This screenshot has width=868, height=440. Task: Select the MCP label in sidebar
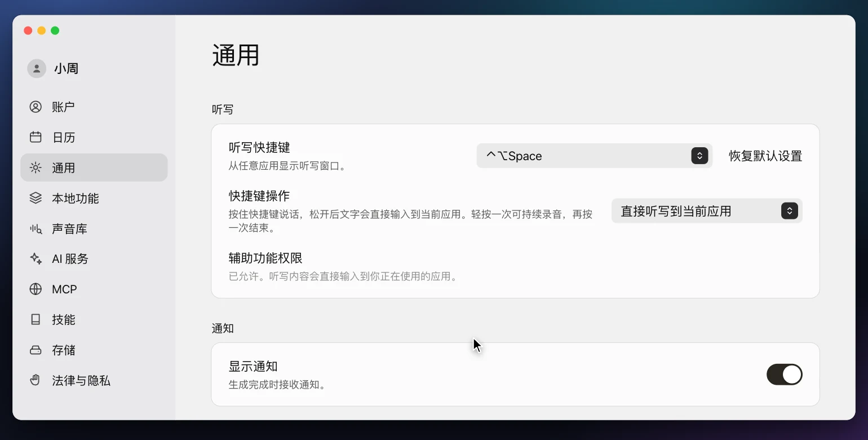(64, 289)
